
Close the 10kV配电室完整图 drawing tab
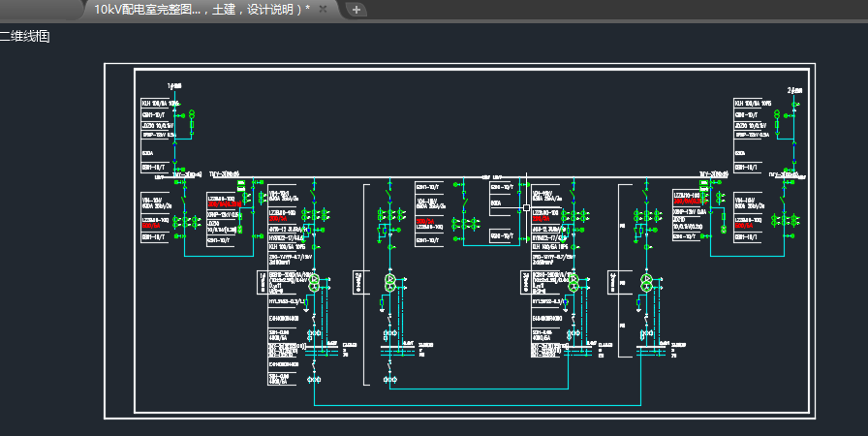[324, 9]
